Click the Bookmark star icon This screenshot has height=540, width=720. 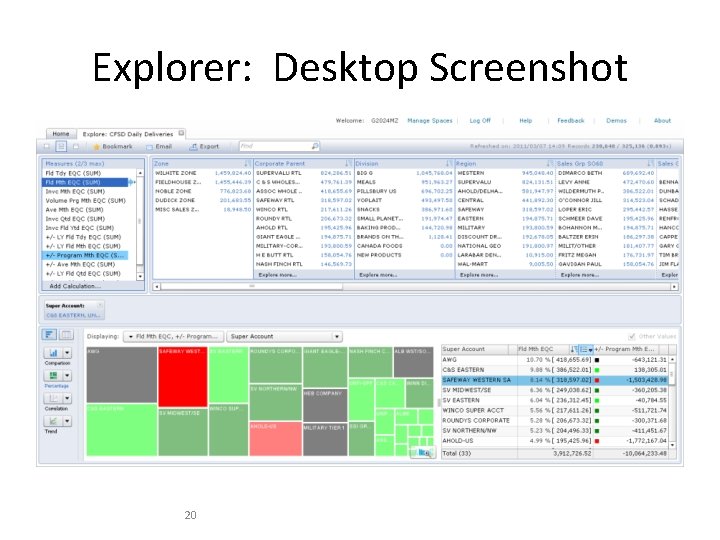pos(96,147)
